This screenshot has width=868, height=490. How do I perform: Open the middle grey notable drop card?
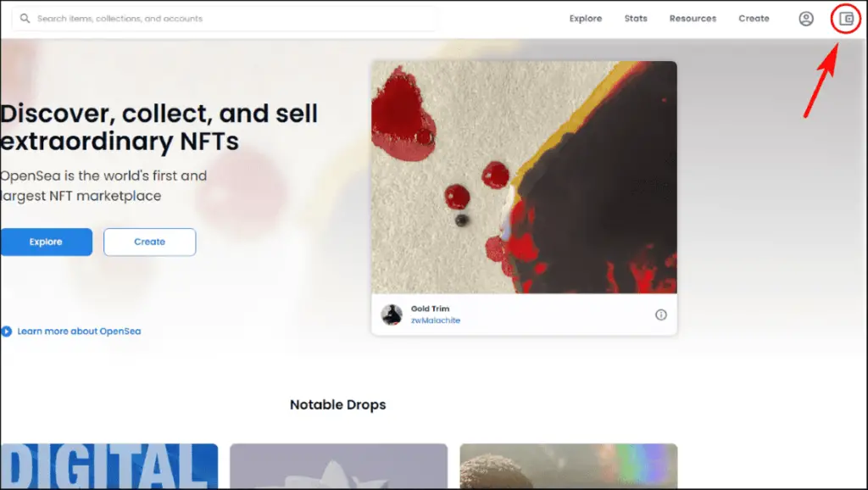click(x=338, y=466)
